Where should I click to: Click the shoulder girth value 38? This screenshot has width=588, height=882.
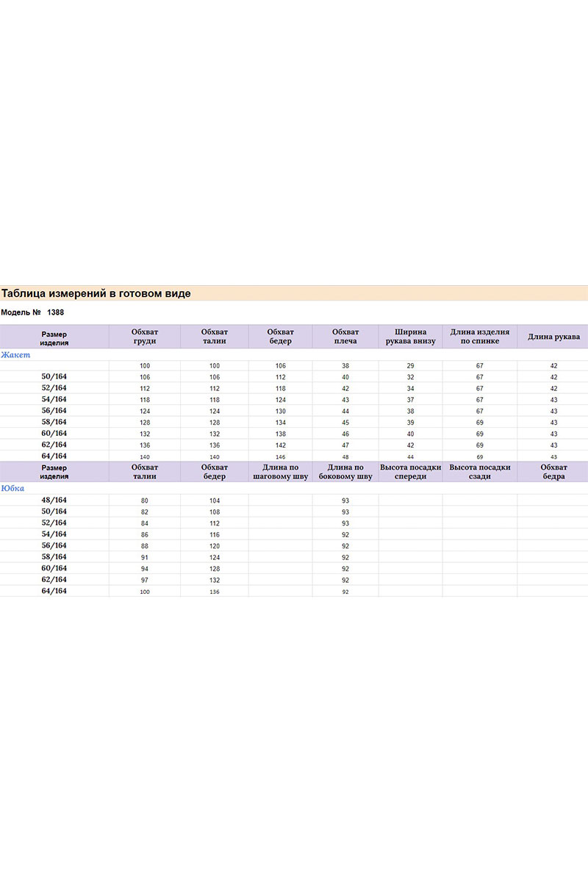click(x=345, y=365)
